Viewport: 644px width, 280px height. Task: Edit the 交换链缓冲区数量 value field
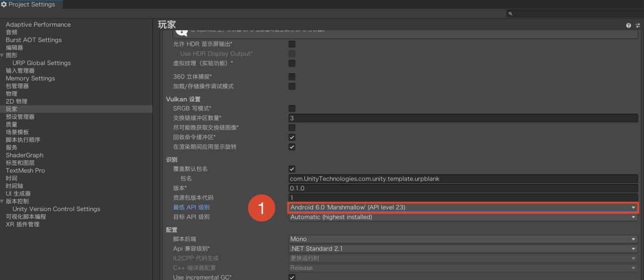[x=463, y=118]
